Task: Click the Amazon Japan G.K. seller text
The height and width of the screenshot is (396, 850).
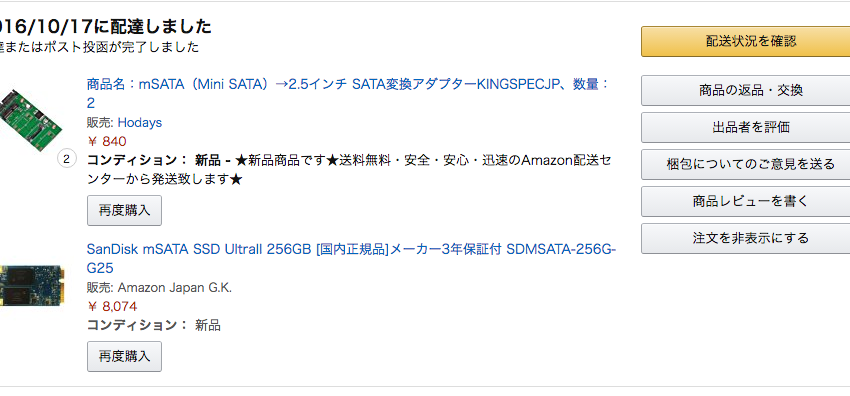Action: point(175,288)
